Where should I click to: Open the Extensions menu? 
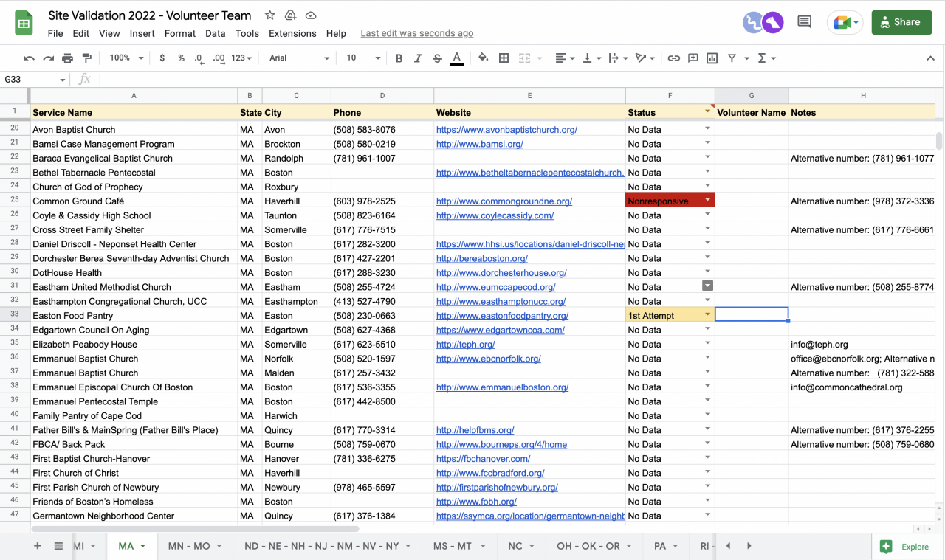click(292, 33)
